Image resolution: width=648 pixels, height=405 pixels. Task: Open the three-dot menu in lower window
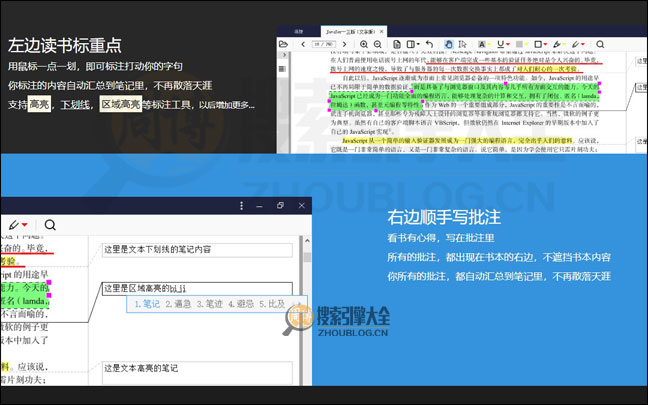pyautogui.click(x=240, y=205)
